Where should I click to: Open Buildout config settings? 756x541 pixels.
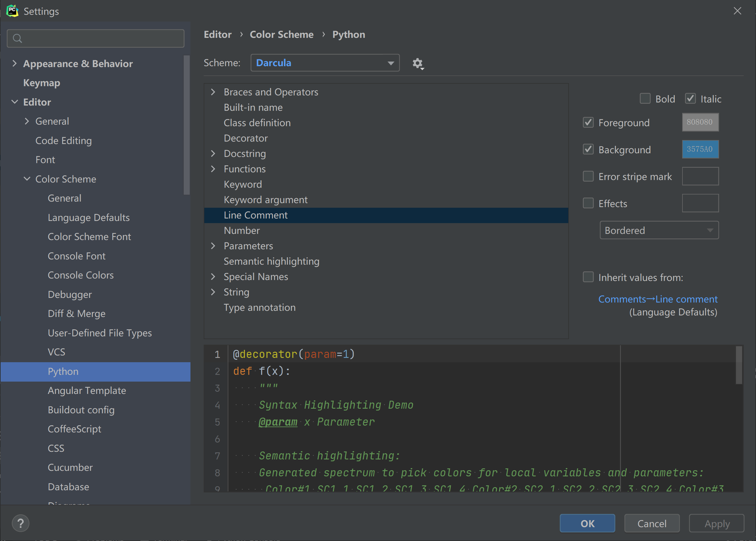(x=81, y=410)
